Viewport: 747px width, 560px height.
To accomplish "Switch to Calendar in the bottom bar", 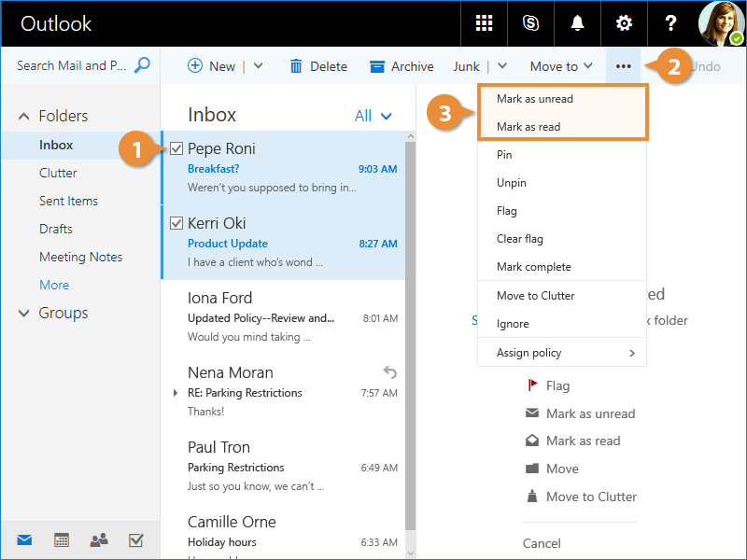I will [x=62, y=539].
